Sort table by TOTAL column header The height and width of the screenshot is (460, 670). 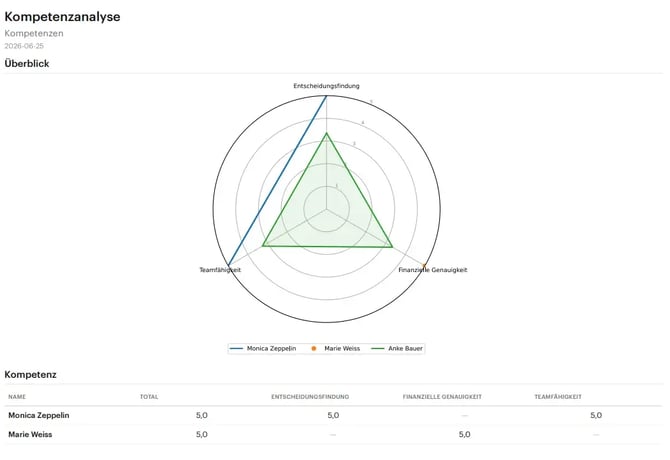(x=149, y=397)
